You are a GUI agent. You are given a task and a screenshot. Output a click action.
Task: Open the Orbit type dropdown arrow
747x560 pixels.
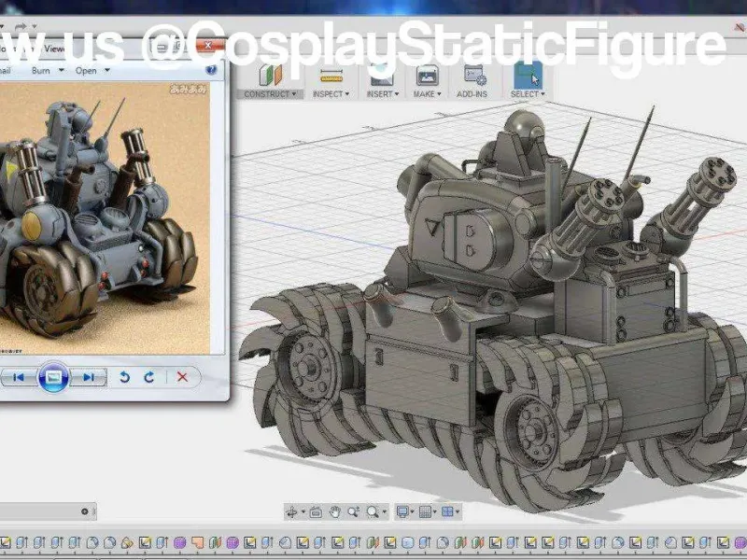click(303, 512)
